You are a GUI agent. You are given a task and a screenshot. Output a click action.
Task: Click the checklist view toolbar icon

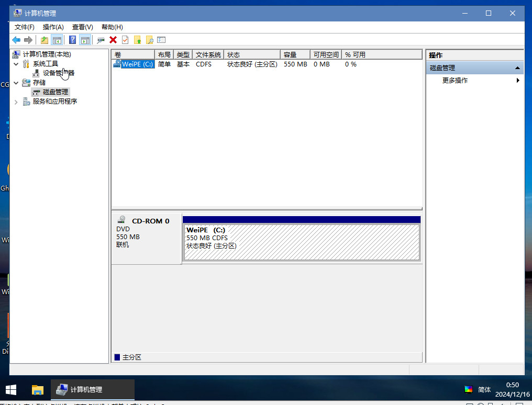[161, 40]
